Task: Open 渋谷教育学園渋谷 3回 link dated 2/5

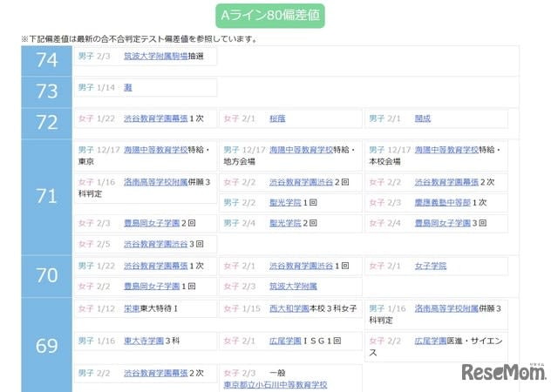Action: click(156, 244)
